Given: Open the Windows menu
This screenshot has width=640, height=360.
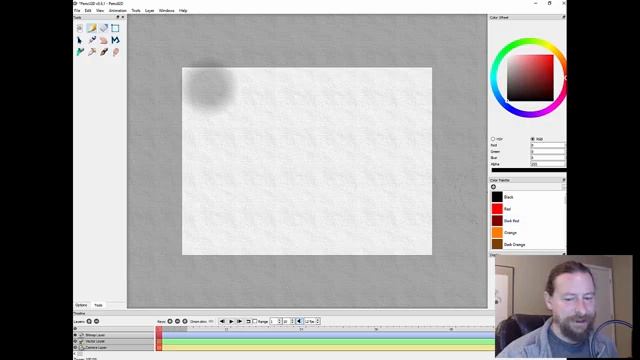Looking at the screenshot, I should (167, 11).
